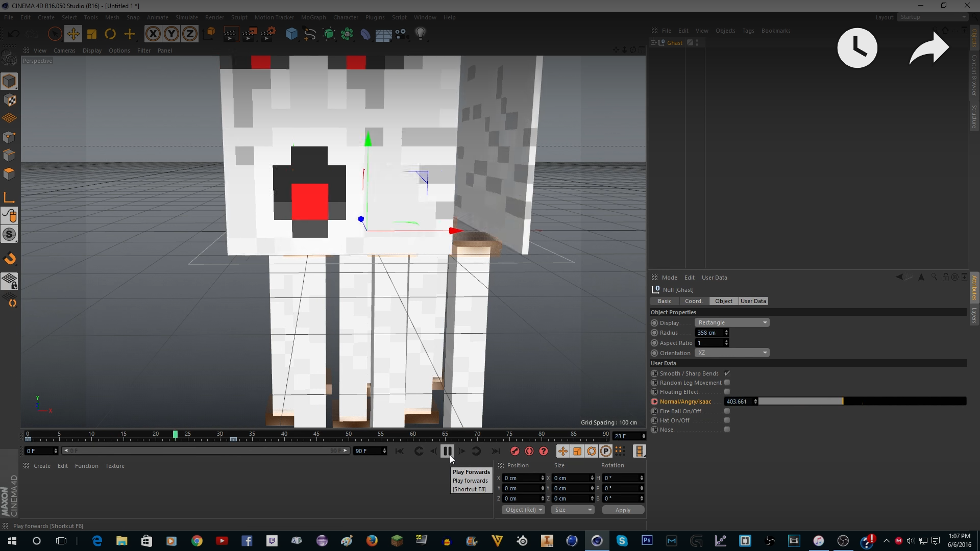This screenshot has height=551, width=980.
Task: Switch to Polygons mode
Action: (9, 174)
